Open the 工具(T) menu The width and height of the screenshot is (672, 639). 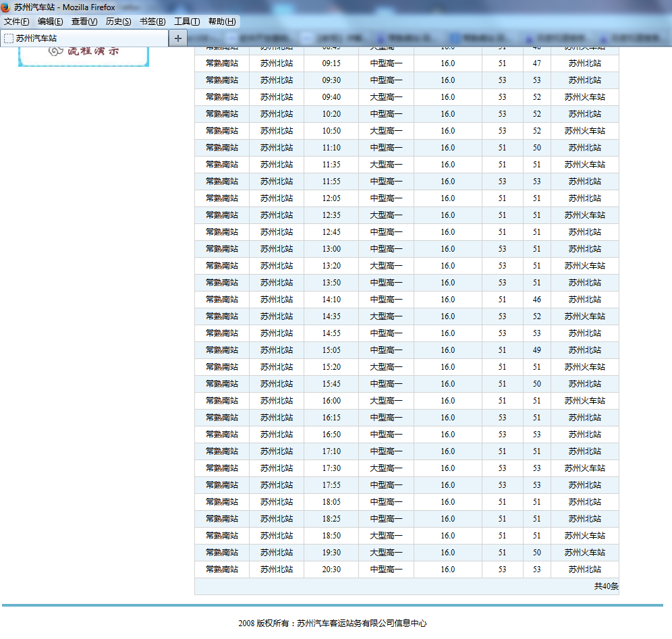point(187,22)
